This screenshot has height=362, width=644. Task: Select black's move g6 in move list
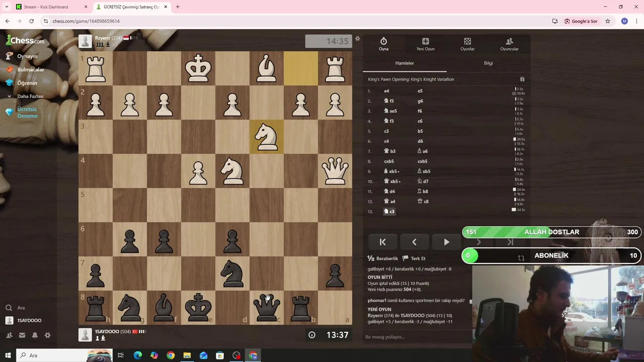420,101
